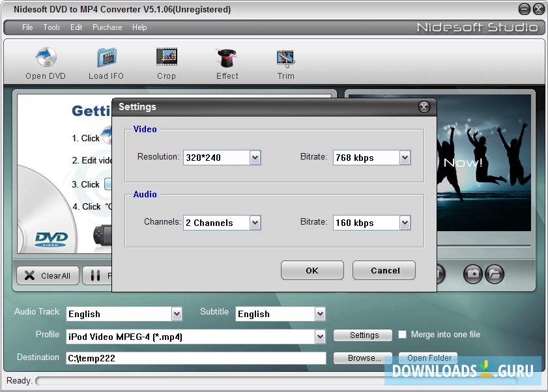
Task: Expand the Video Bitrate dropdown
Action: [405, 158]
